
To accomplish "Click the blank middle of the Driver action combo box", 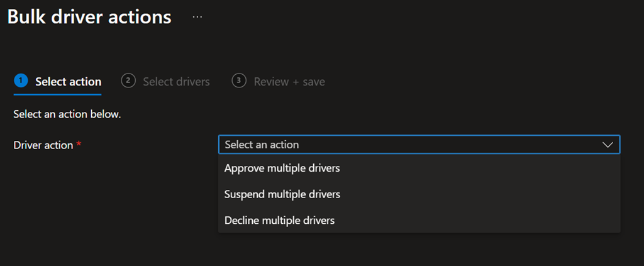I will (440, 145).
